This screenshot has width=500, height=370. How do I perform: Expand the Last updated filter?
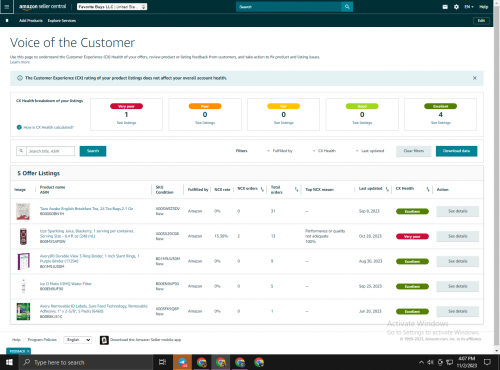coord(370,151)
